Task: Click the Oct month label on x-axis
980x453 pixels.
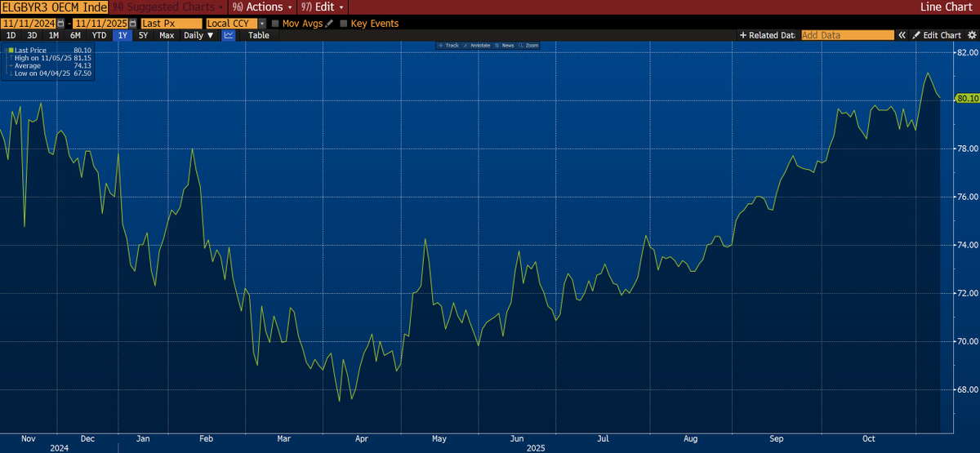Action: 868,438
